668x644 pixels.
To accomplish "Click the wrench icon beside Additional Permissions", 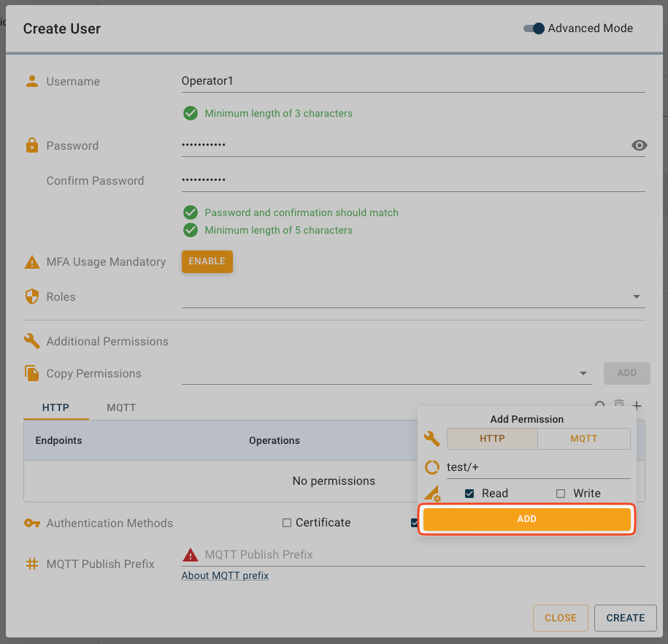I will pyautogui.click(x=31, y=341).
